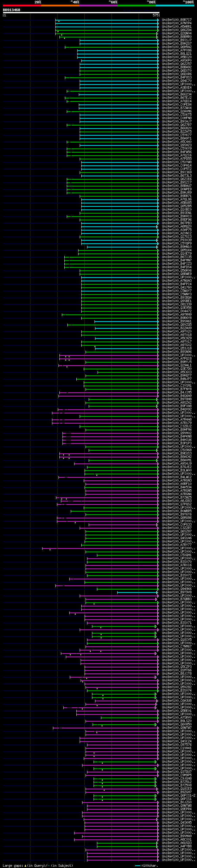
Task: Select the purple ~60% identity scale segment
Action: coord(98,6)
